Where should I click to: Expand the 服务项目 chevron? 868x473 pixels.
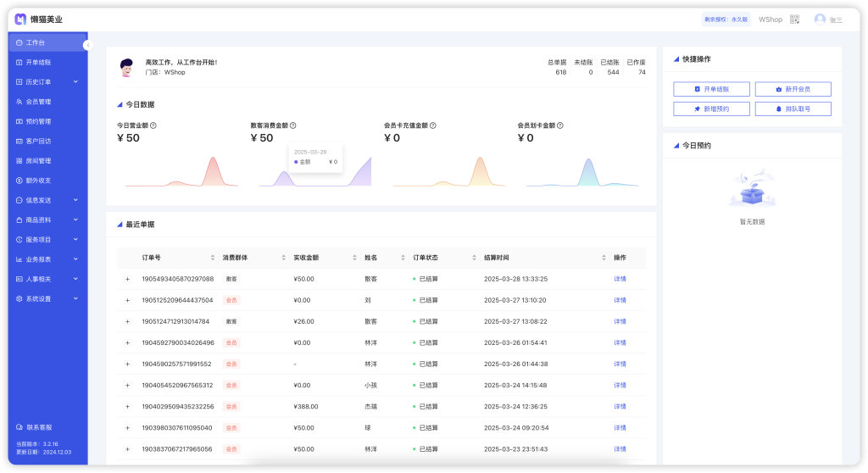point(75,240)
